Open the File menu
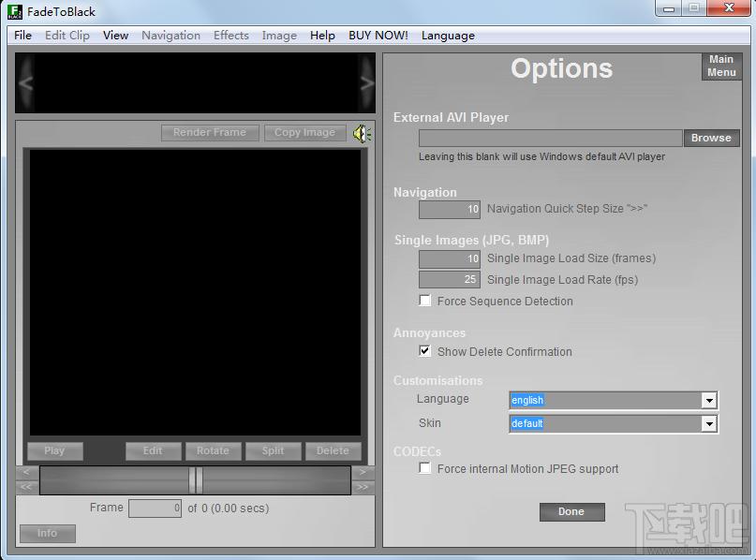 click(x=22, y=36)
